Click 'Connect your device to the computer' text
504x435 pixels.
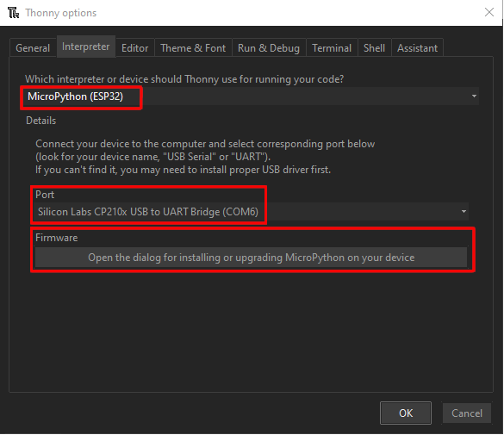coord(205,144)
